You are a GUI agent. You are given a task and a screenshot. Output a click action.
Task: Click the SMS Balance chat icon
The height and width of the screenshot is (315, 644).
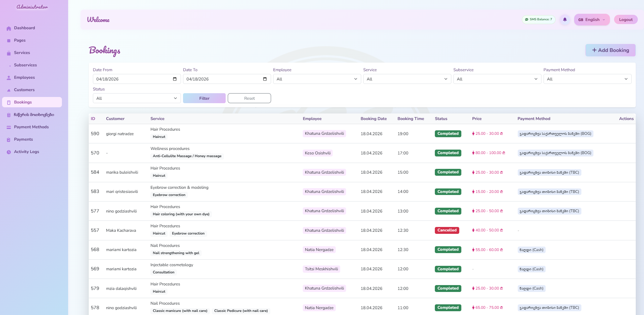(527, 20)
